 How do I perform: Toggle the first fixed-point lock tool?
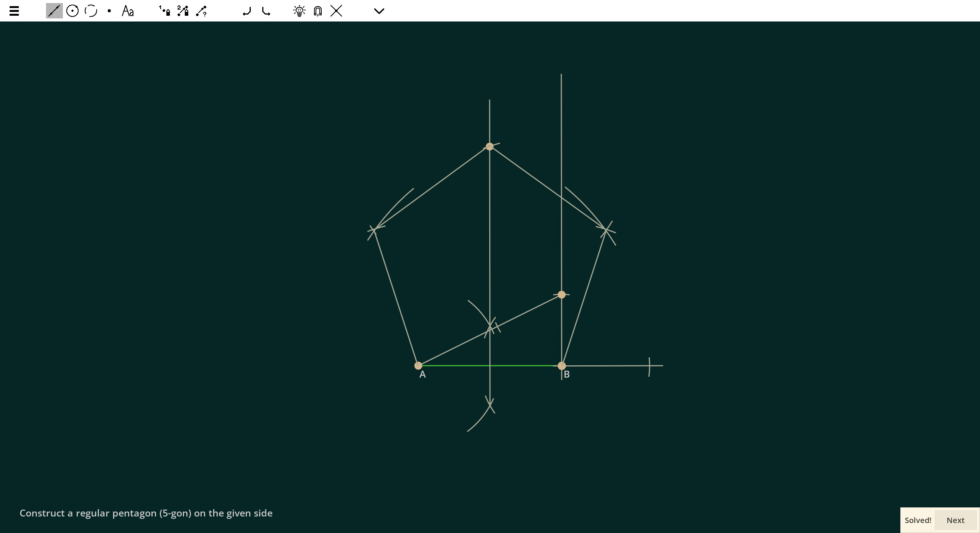pyautogui.click(x=164, y=11)
